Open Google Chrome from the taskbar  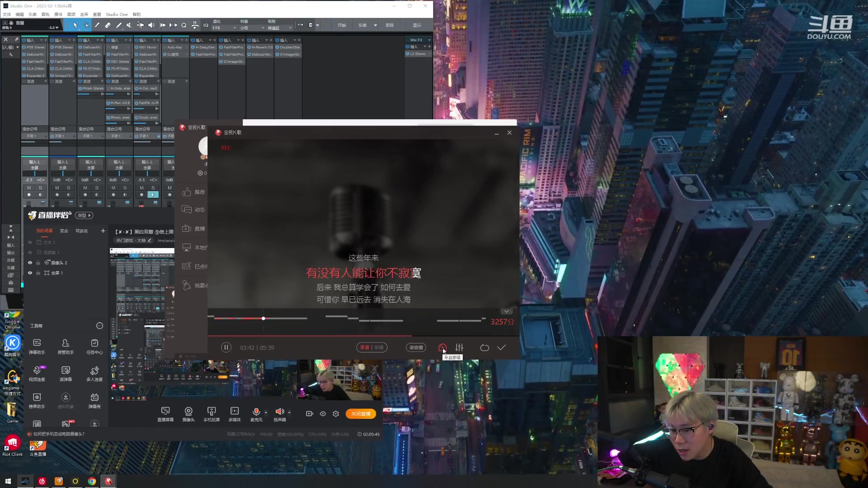click(x=92, y=481)
